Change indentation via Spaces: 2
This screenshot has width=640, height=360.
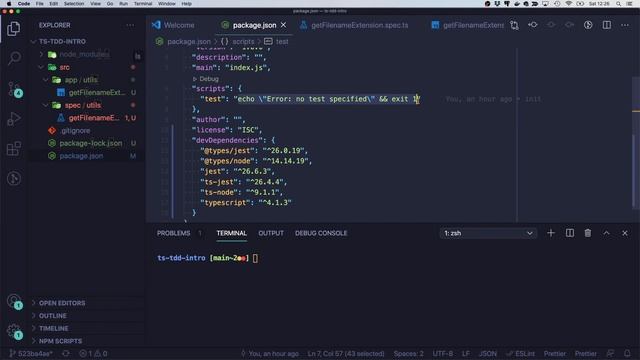tap(409, 353)
